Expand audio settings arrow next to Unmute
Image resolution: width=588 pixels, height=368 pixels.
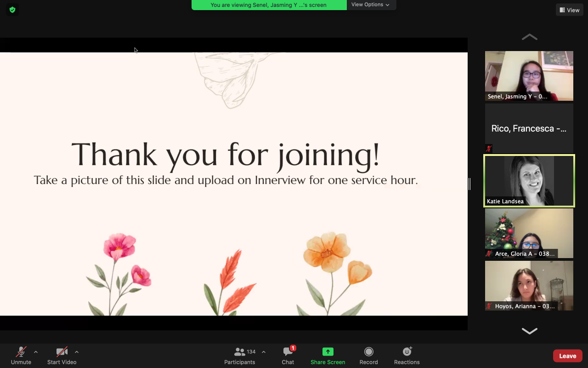(36, 352)
